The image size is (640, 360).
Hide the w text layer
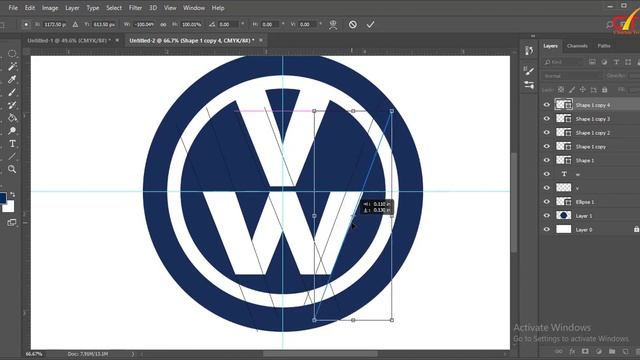(x=547, y=174)
